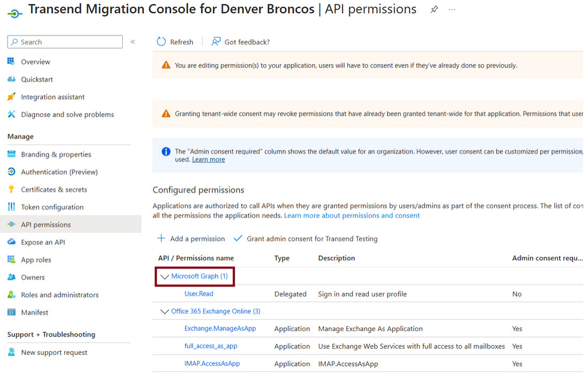Click the Got feedback? icon
Viewport: 588px width, 374px height.
coord(216,42)
